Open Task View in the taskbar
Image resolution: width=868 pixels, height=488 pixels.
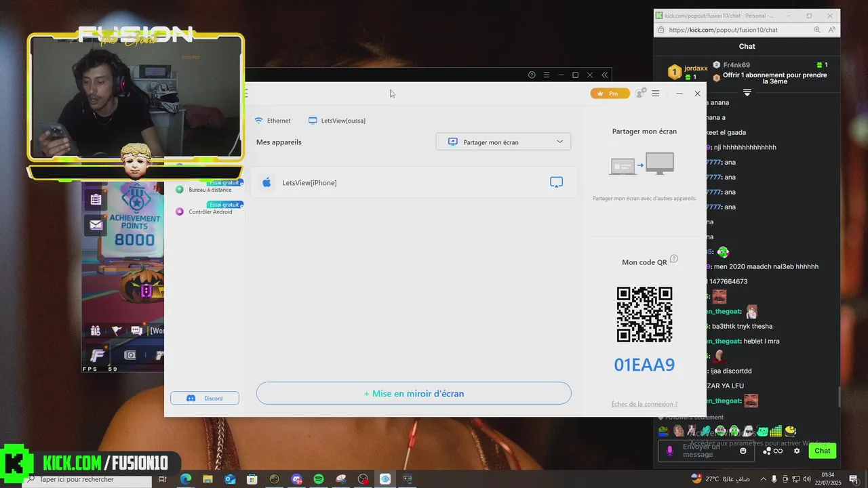coord(163,479)
